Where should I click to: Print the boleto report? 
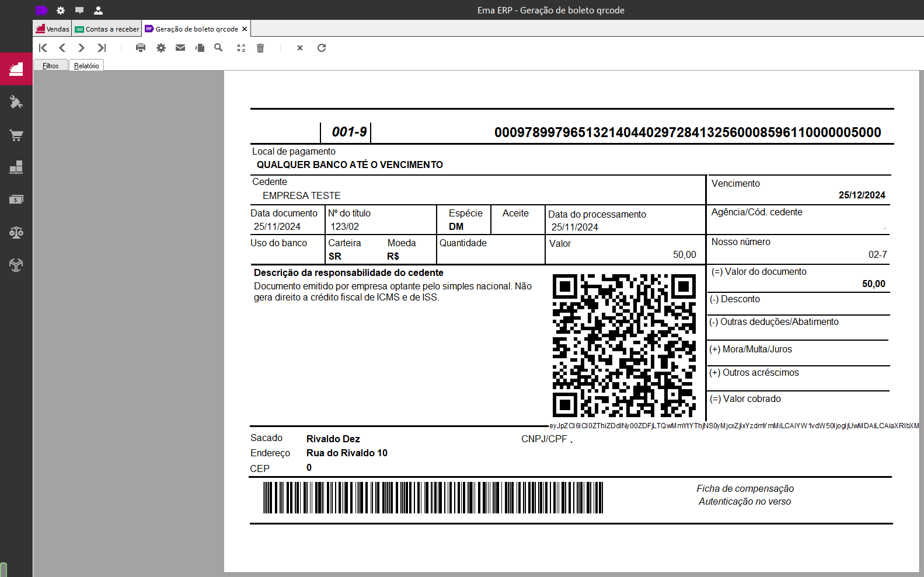141,48
